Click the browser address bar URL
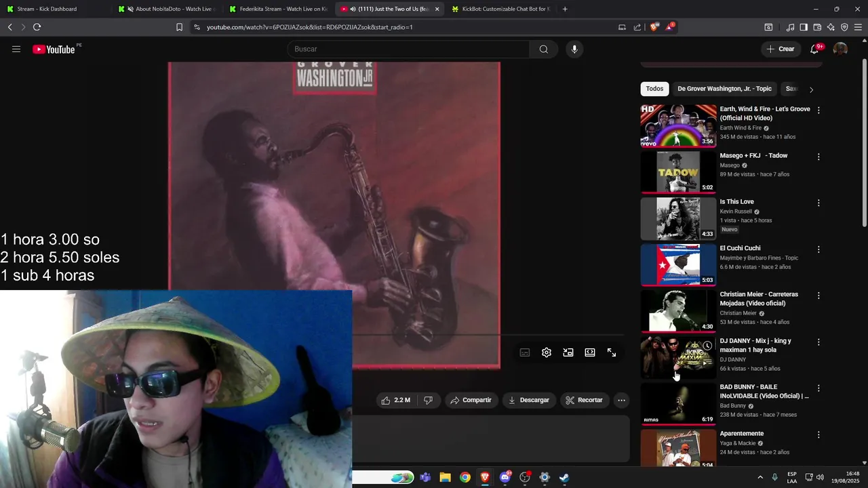This screenshot has height=488, width=868. (x=309, y=27)
